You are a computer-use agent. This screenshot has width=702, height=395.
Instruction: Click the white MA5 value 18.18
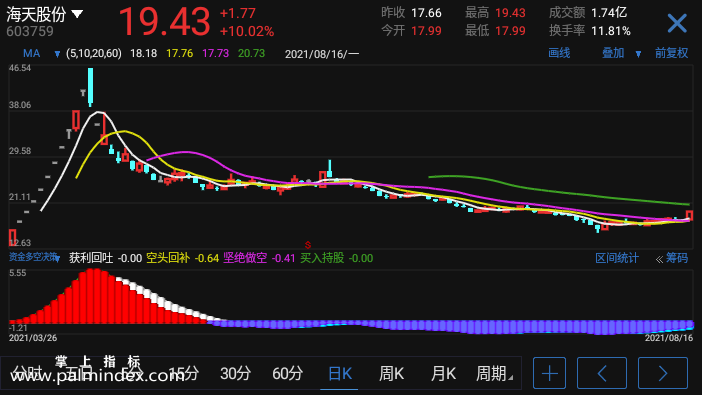tap(143, 54)
